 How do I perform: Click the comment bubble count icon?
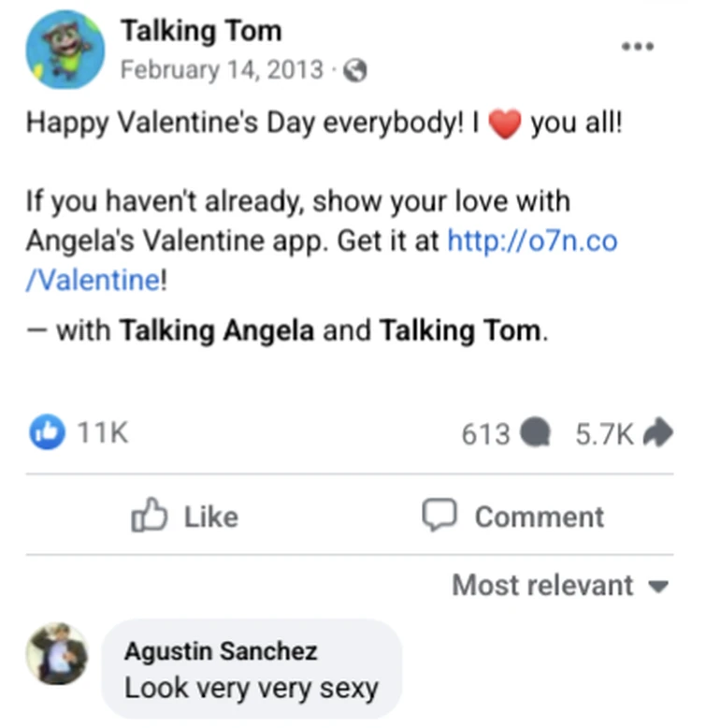point(534,433)
